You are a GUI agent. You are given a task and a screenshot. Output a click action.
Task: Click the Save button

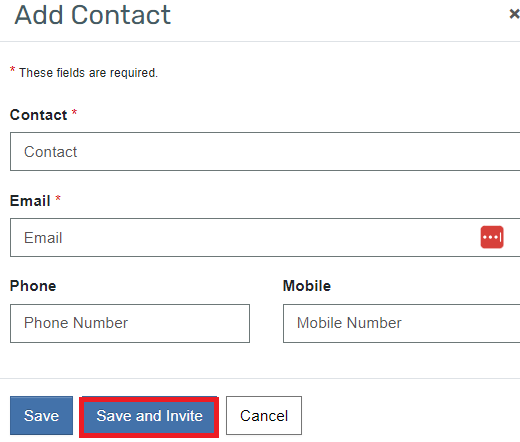pyautogui.click(x=41, y=415)
